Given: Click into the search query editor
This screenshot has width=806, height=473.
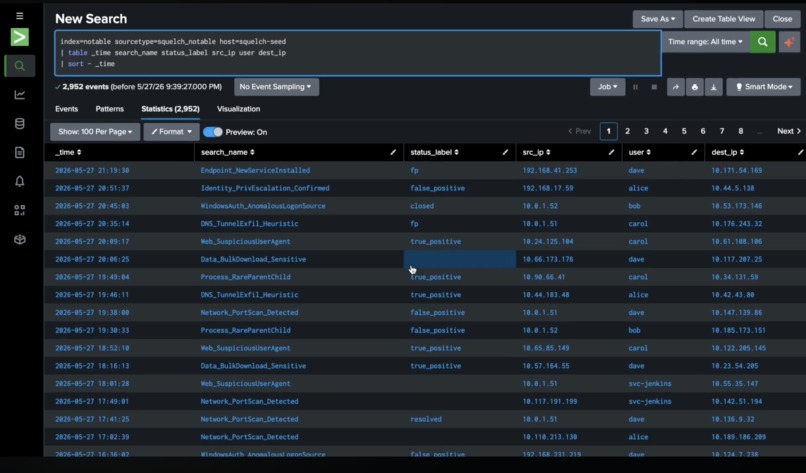Looking at the screenshot, I should (x=358, y=53).
